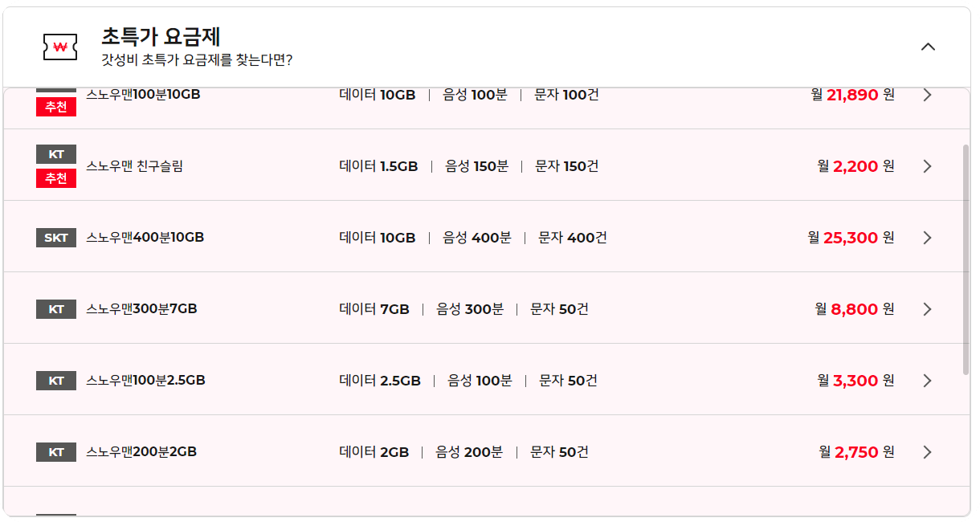
Task: Expand the 스노우맨400분10GB row chevron
Action: (x=927, y=237)
